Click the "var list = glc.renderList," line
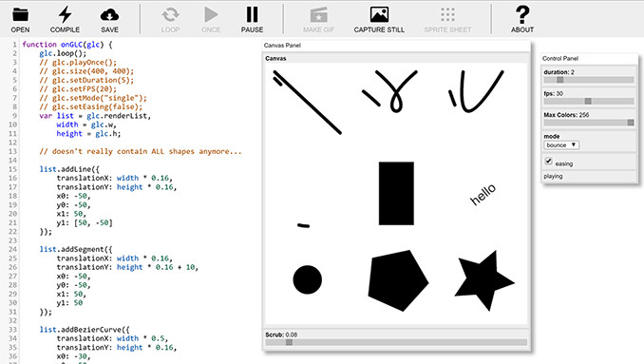This screenshot has width=644, height=364. click(x=95, y=116)
